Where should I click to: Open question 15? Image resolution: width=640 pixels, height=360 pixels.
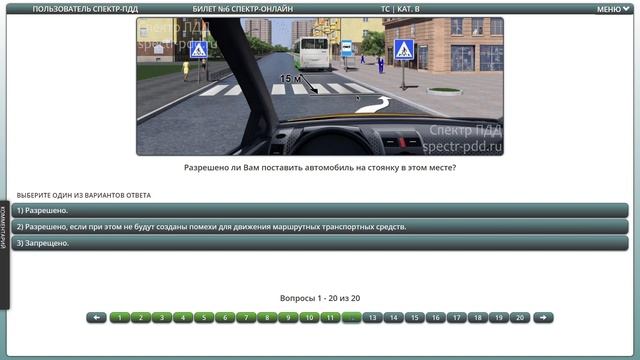point(415,318)
